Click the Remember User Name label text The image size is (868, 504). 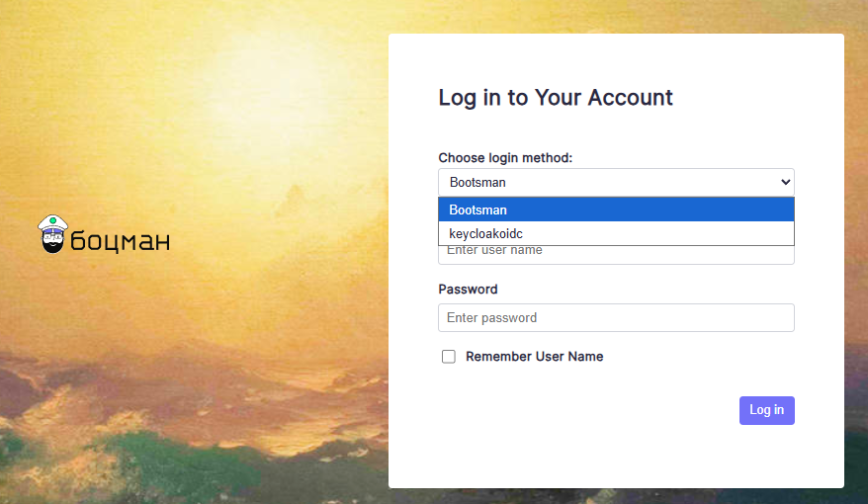point(534,357)
